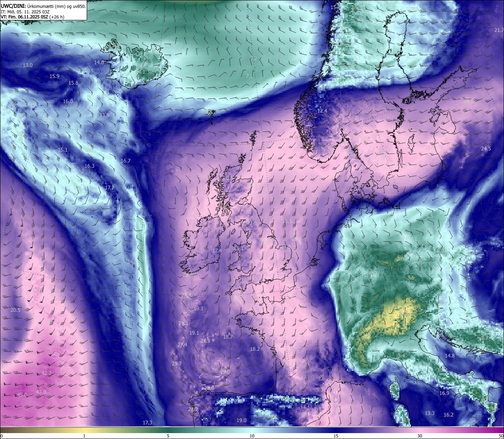Click the 13.0 value label

click(x=28, y=65)
